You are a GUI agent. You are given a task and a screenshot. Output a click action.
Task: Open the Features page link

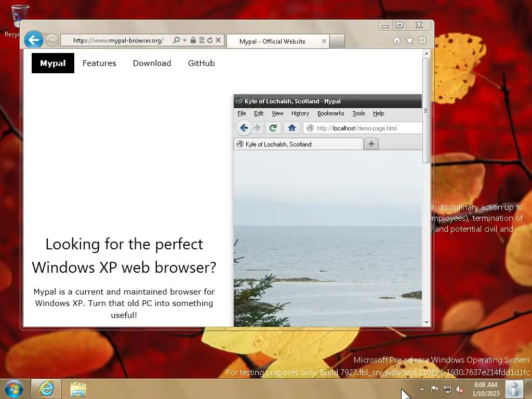[x=99, y=63]
